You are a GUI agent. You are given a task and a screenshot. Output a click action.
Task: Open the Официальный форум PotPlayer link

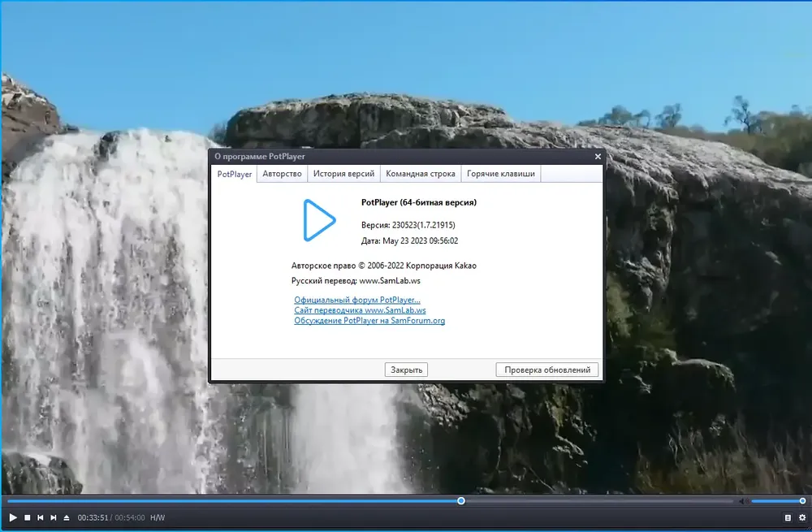pyautogui.click(x=356, y=300)
